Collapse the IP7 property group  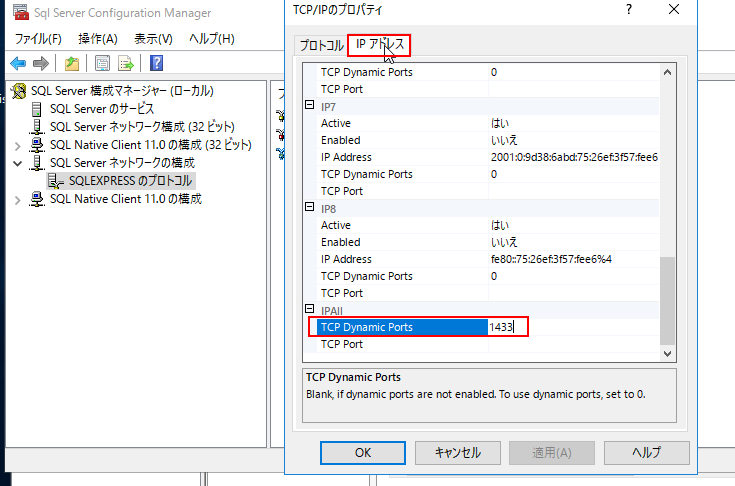click(x=310, y=106)
